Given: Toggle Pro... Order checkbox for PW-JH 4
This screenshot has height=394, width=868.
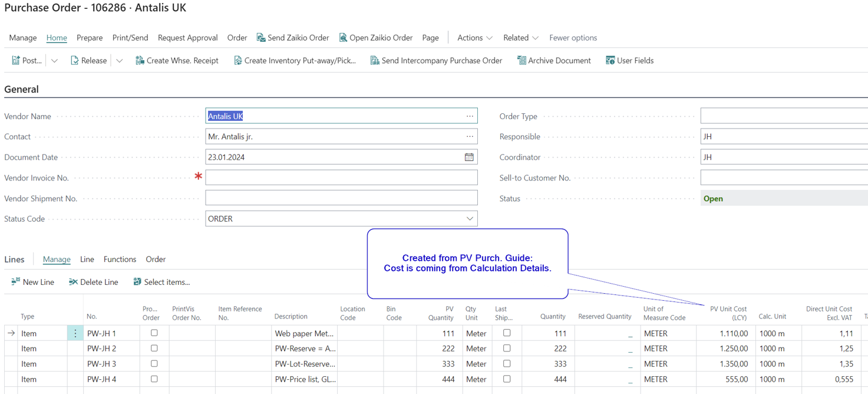Looking at the screenshot, I should click(x=154, y=379).
